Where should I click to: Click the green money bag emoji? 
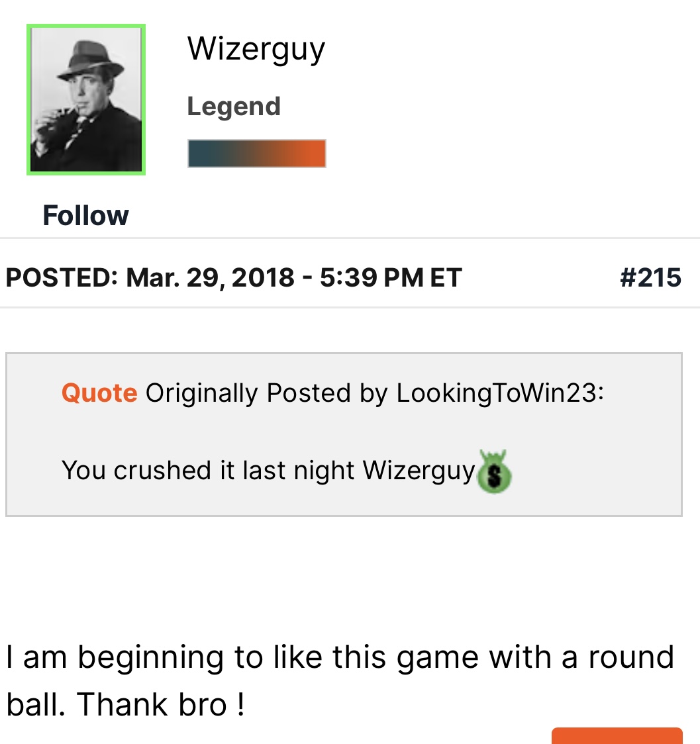point(495,472)
